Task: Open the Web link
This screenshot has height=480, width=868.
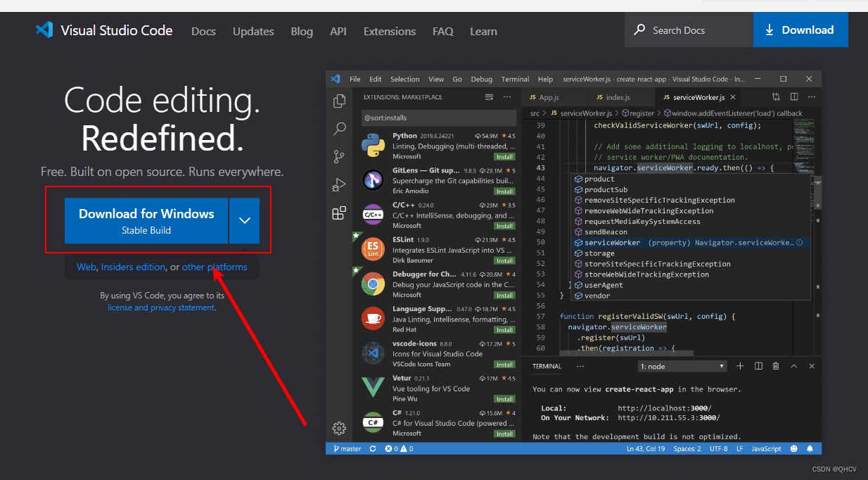Action: tap(86, 267)
